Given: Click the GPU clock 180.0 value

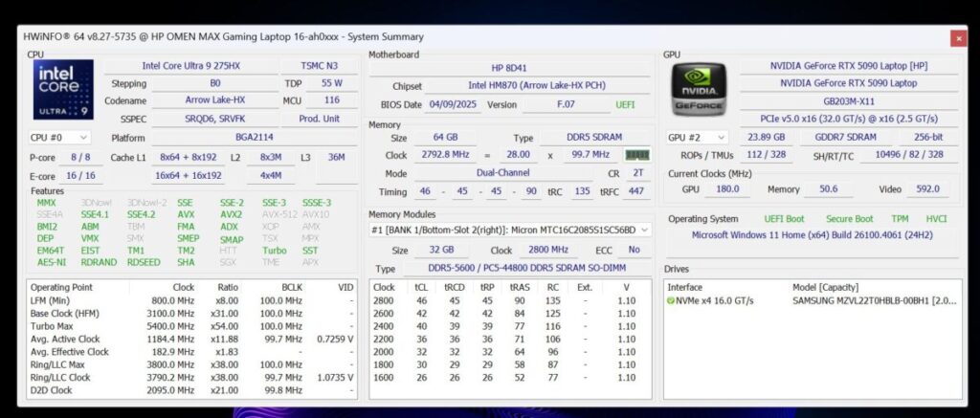Looking at the screenshot, I should pyautogui.click(x=727, y=188).
